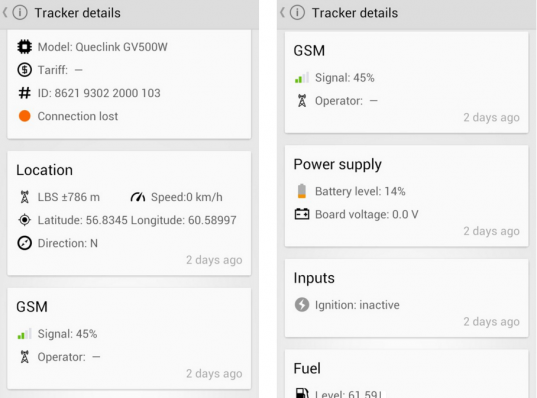Click the crosshair icon next to Latitude
537x398 pixels.
[x=24, y=220]
